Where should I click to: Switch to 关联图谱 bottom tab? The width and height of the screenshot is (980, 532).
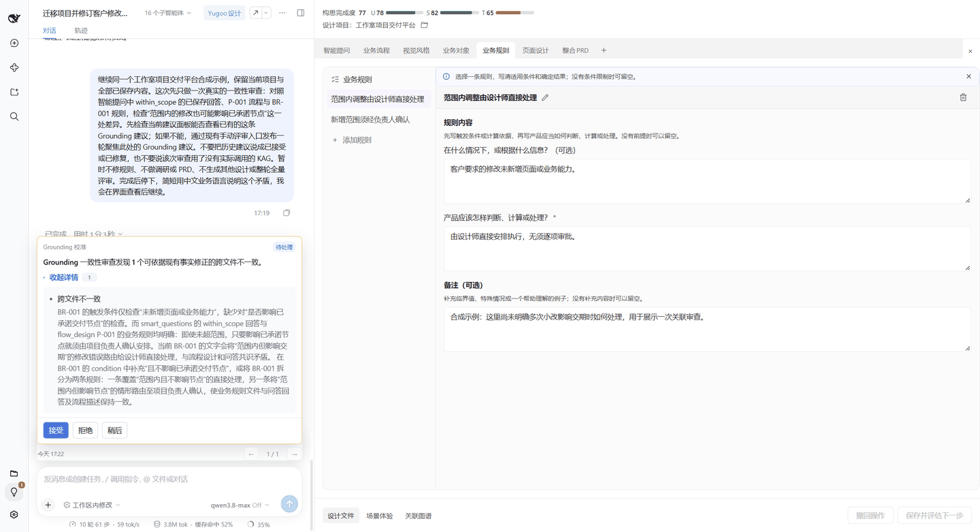pos(418,516)
